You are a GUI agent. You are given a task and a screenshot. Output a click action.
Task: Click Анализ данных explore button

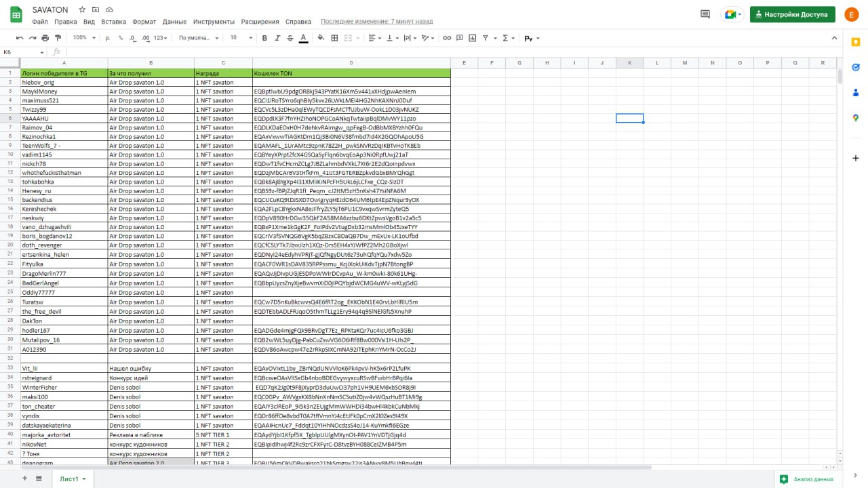click(807, 479)
